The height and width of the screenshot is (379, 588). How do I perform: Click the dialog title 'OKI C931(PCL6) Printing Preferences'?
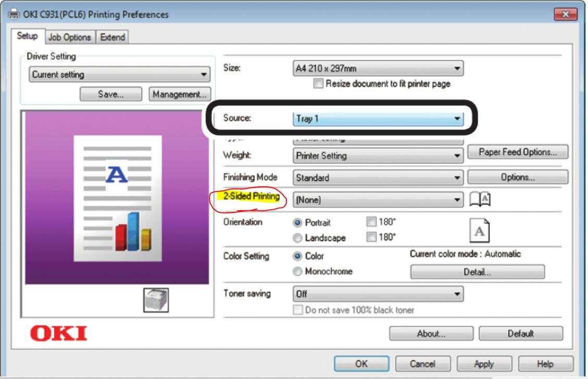click(x=96, y=14)
